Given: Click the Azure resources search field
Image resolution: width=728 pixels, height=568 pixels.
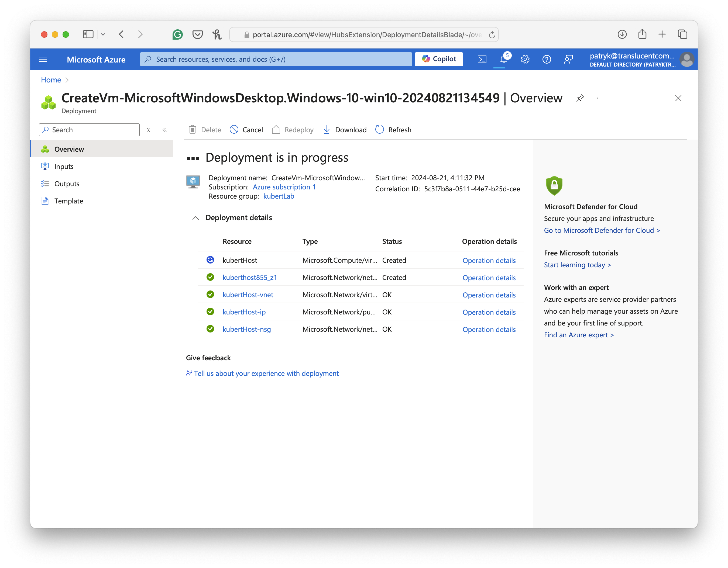Looking at the screenshot, I should pyautogui.click(x=276, y=59).
